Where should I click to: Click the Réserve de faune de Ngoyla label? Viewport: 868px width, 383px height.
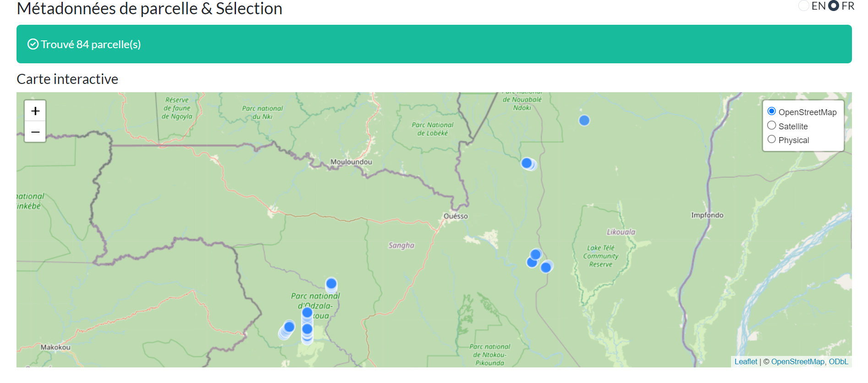tap(177, 108)
